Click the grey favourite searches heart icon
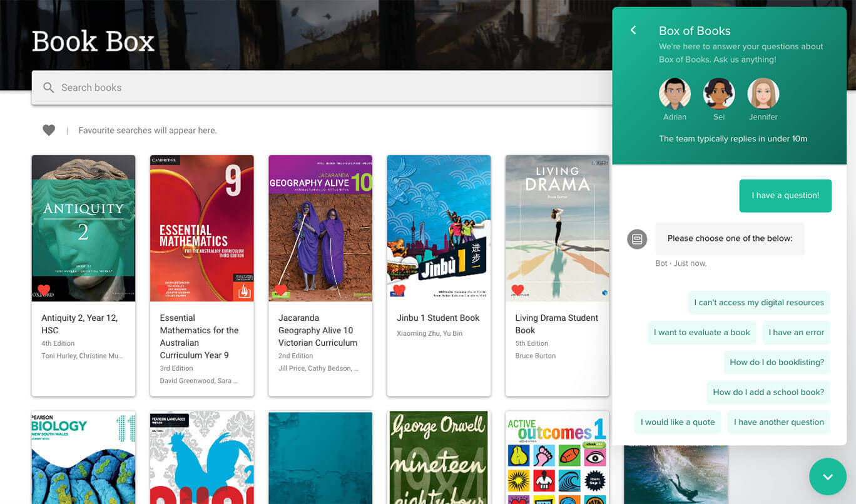The image size is (856, 504). tap(49, 130)
